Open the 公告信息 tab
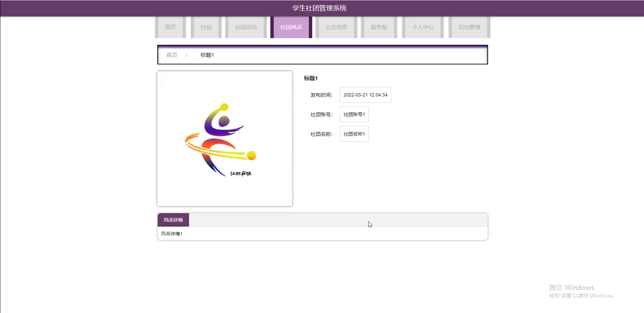 (337, 27)
